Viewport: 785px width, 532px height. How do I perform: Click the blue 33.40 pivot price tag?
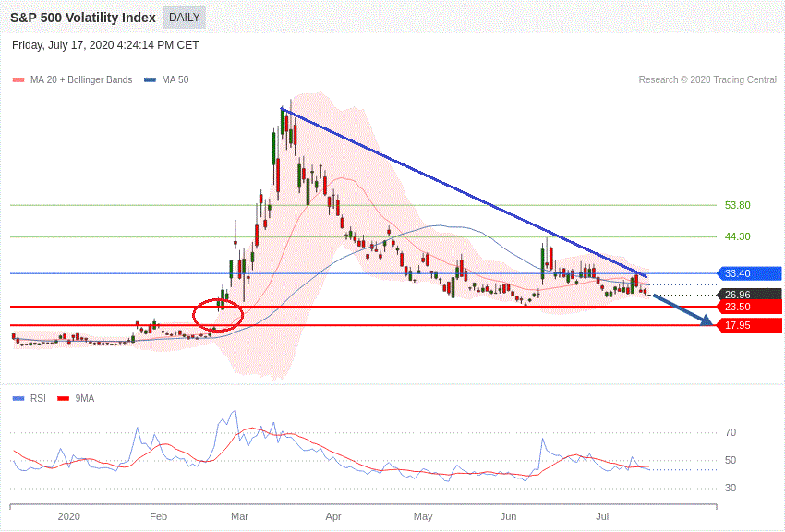pos(750,273)
